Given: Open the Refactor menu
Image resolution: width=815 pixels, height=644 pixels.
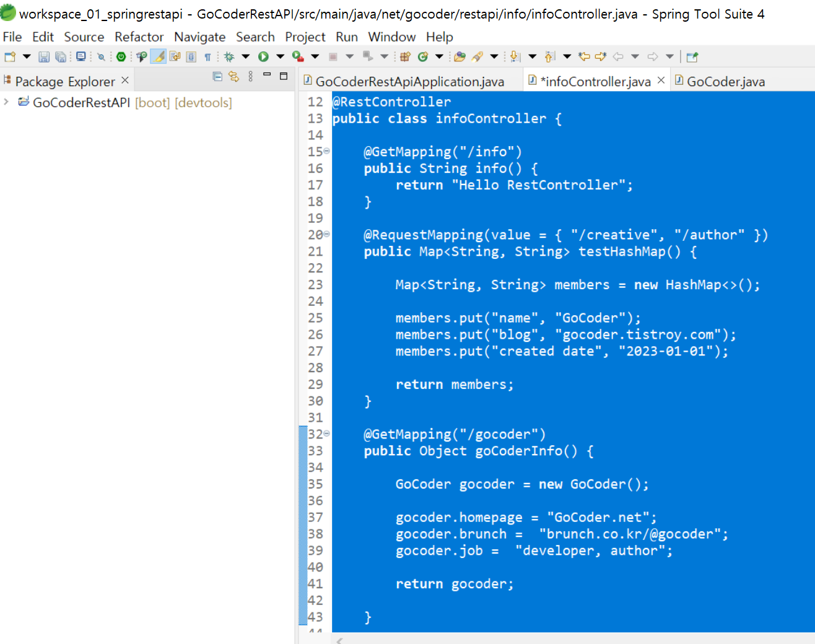Looking at the screenshot, I should pyautogui.click(x=139, y=37).
